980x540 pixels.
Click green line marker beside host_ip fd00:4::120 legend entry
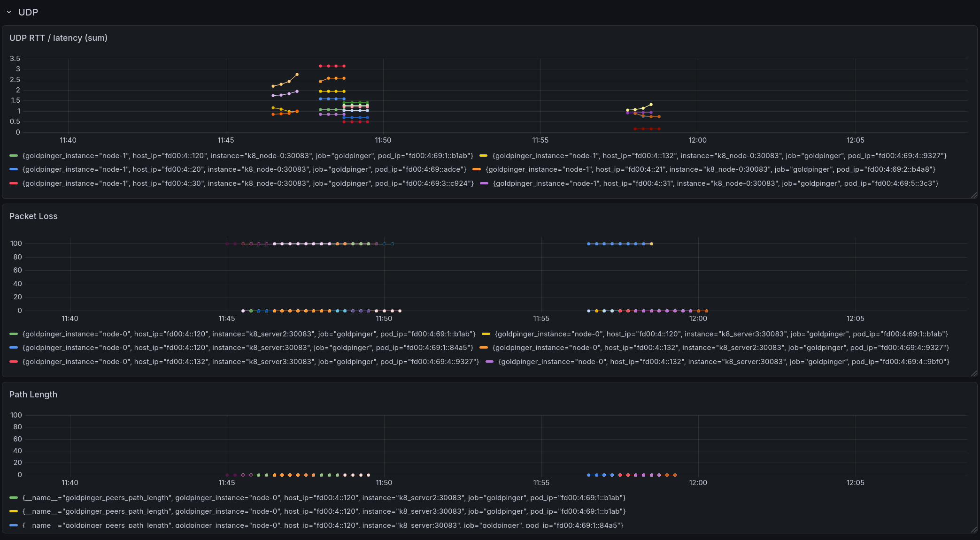(x=14, y=155)
